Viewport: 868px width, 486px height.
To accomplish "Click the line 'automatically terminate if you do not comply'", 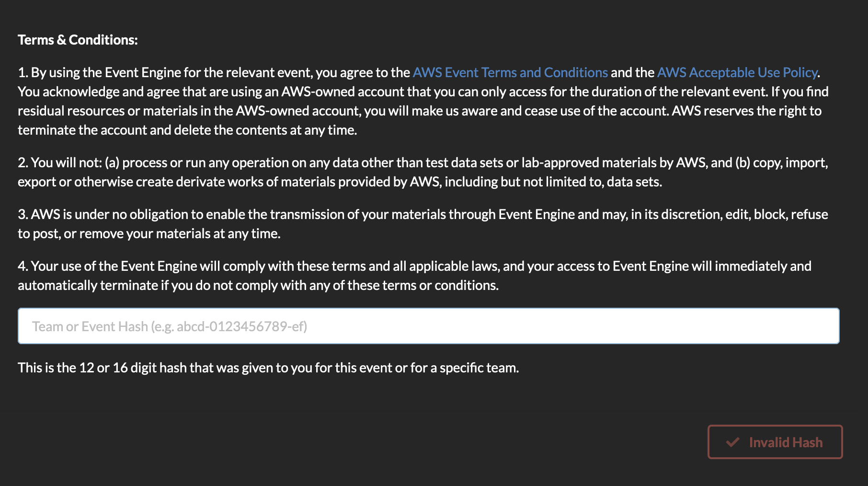I will pos(258,285).
